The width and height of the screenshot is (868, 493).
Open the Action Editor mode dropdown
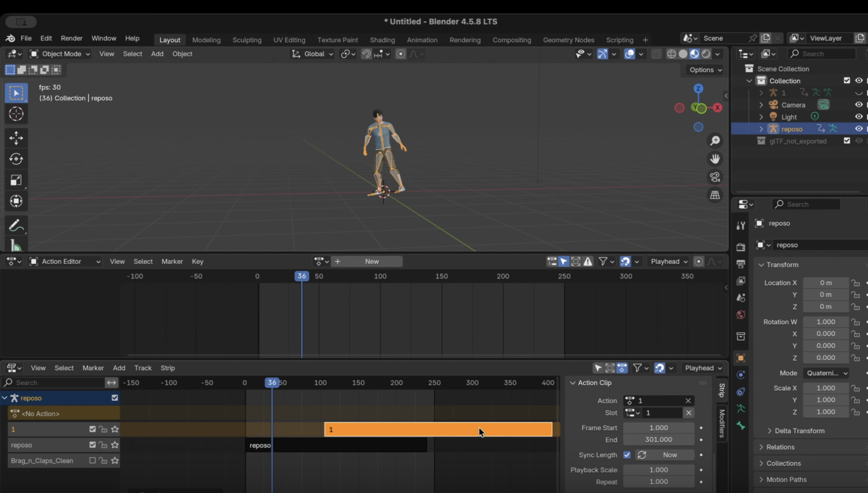pyautogui.click(x=65, y=261)
